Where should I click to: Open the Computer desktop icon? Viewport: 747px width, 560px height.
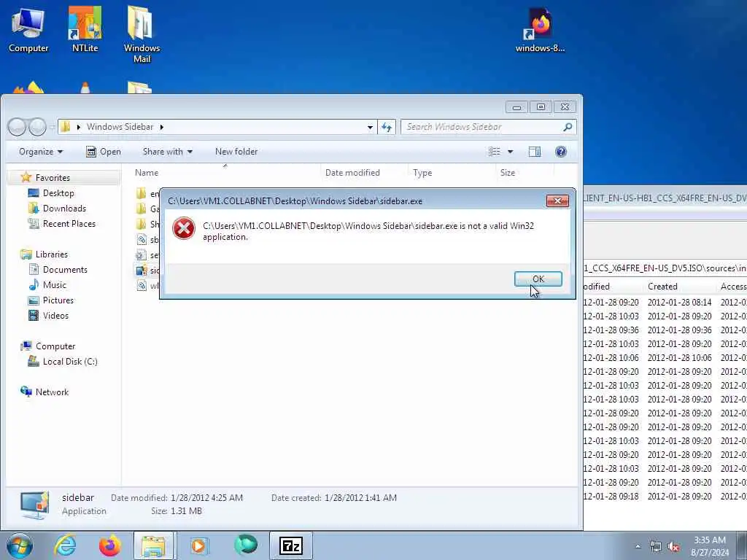[28, 30]
